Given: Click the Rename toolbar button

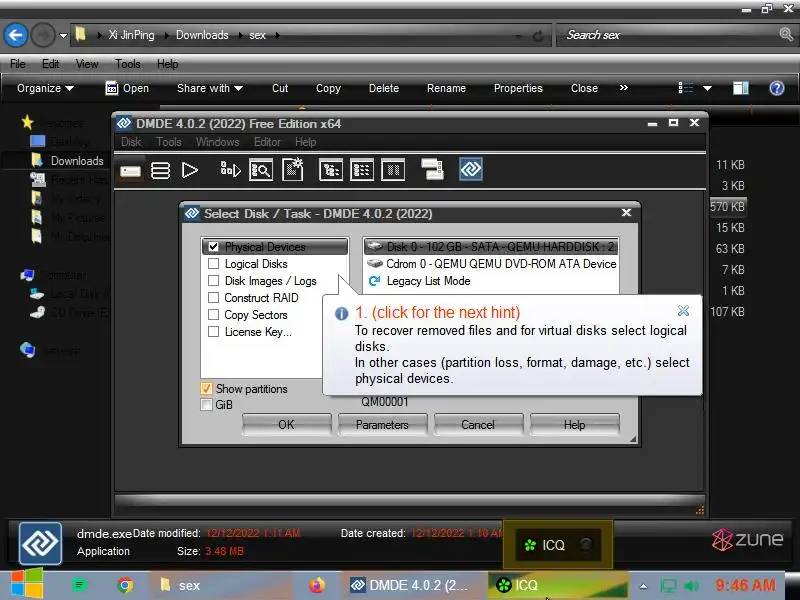Looking at the screenshot, I should pos(446,88).
